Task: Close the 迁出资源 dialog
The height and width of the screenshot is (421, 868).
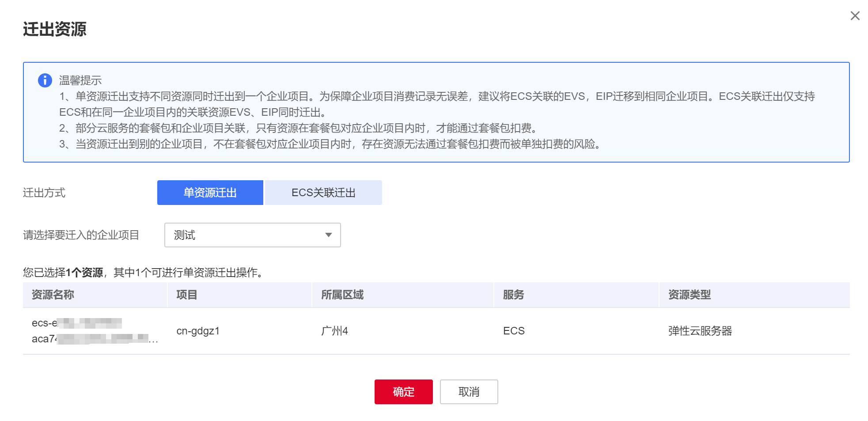Action: 855,16
